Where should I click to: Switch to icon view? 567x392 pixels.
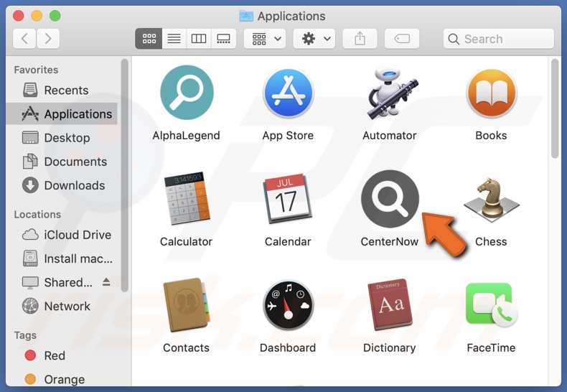click(149, 39)
